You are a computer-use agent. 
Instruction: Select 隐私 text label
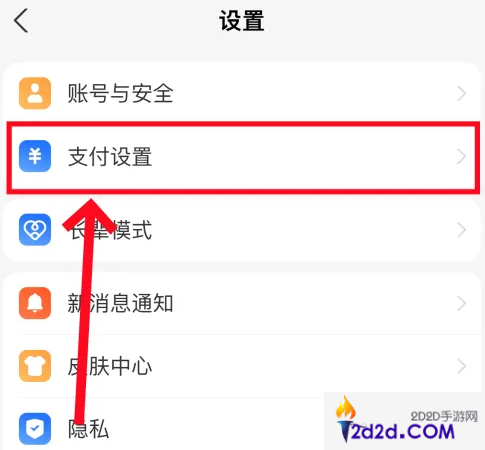89,429
